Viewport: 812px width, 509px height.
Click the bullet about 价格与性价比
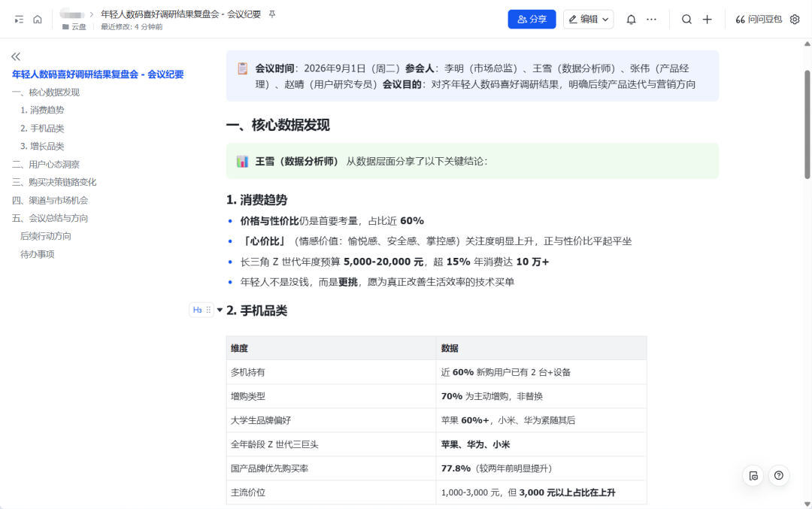pos(332,220)
